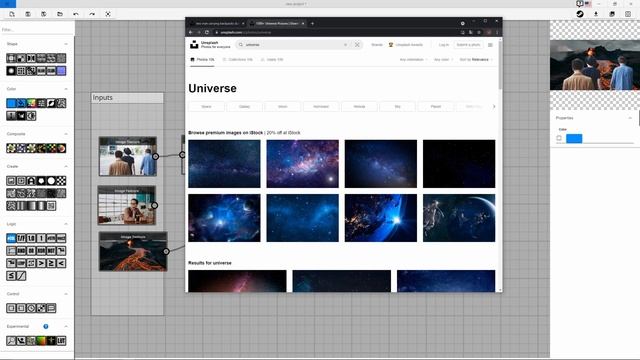Screen dimensions: 640x360
Task: Open the 'Any orientation' filter dropdown
Action: click(413, 60)
